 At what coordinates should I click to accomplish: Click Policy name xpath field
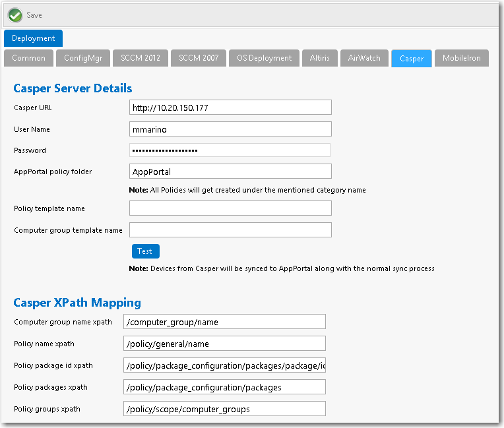224,344
